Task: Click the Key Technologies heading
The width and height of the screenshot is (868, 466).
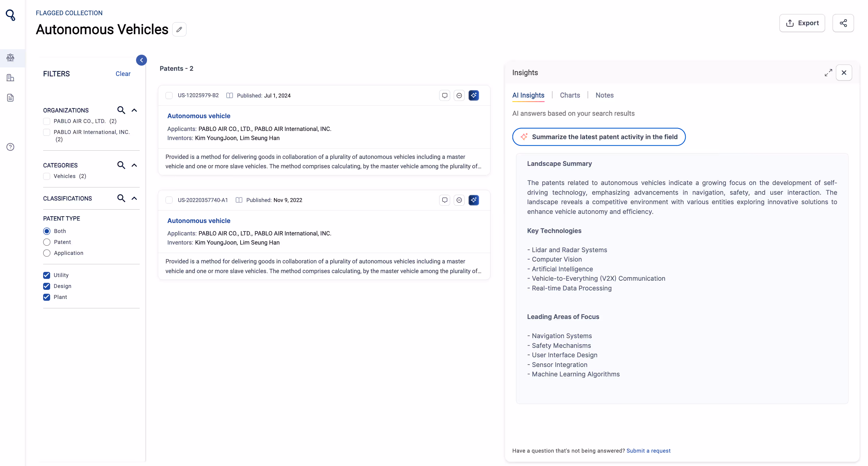Action: tap(554, 231)
